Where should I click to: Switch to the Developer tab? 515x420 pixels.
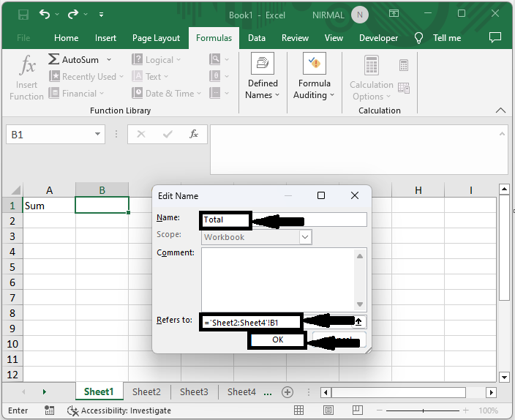(x=378, y=38)
